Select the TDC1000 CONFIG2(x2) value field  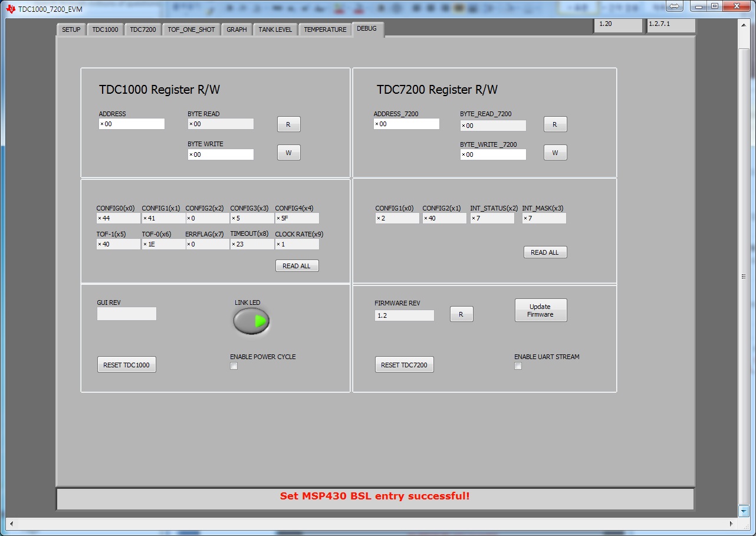coord(207,218)
